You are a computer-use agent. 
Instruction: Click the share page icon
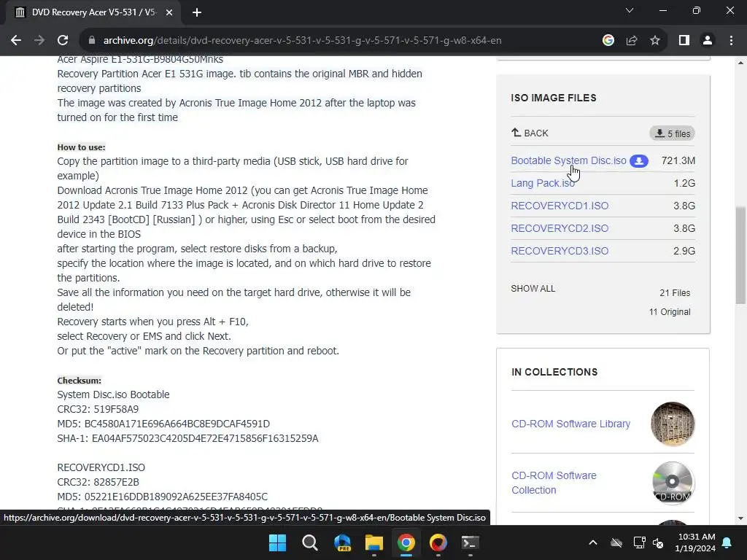click(x=632, y=41)
